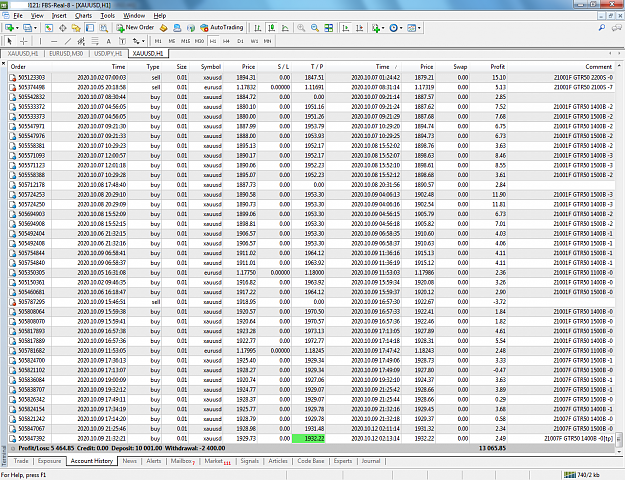
Task: Tile windows with the grid icon
Action: point(328,28)
